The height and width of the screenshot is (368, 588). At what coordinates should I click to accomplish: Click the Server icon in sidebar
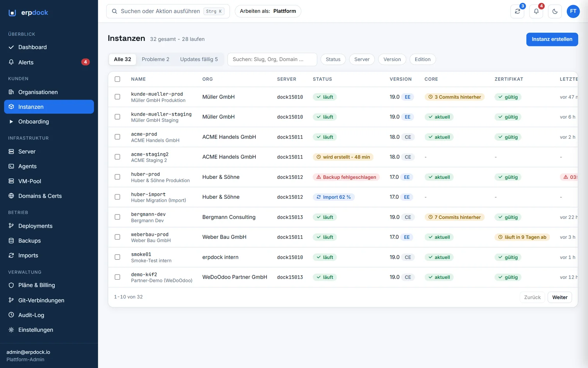[x=11, y=152]
